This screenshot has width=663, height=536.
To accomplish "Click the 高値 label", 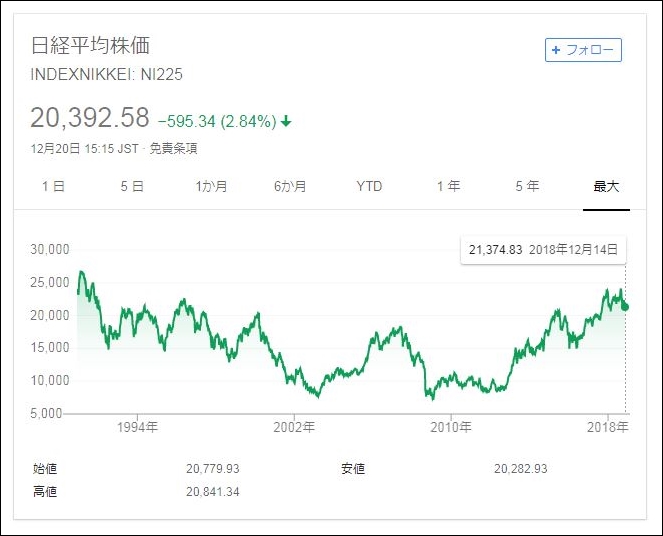I will (x=45, y=492).
